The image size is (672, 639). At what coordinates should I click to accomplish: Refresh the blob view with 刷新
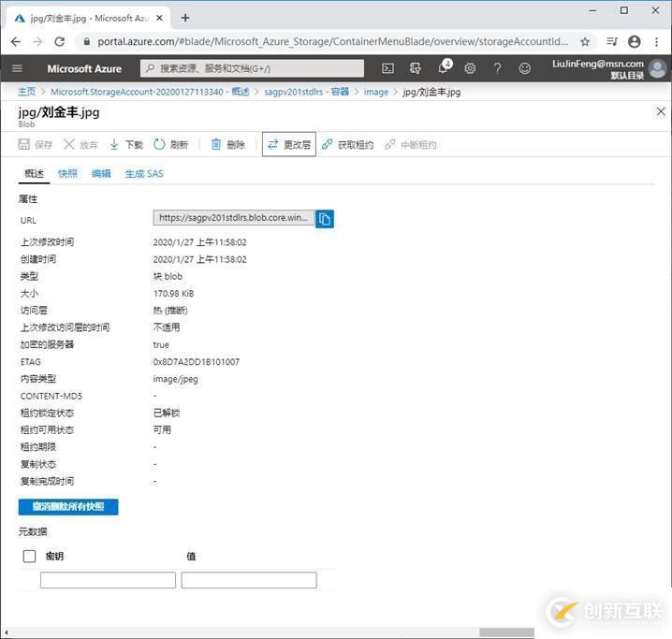pos(171,144)
